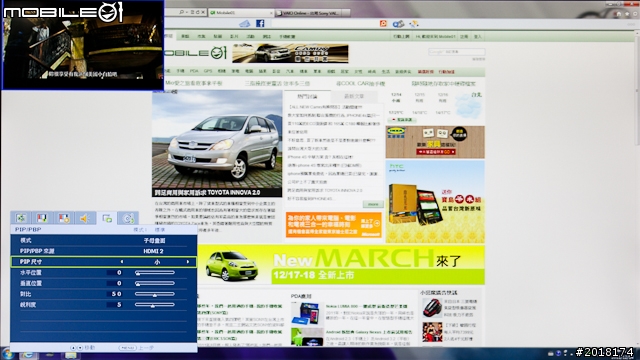Decrease PIP size with left arrow
Viewport: 640px width, 360px height.
[x=122, y=262]
